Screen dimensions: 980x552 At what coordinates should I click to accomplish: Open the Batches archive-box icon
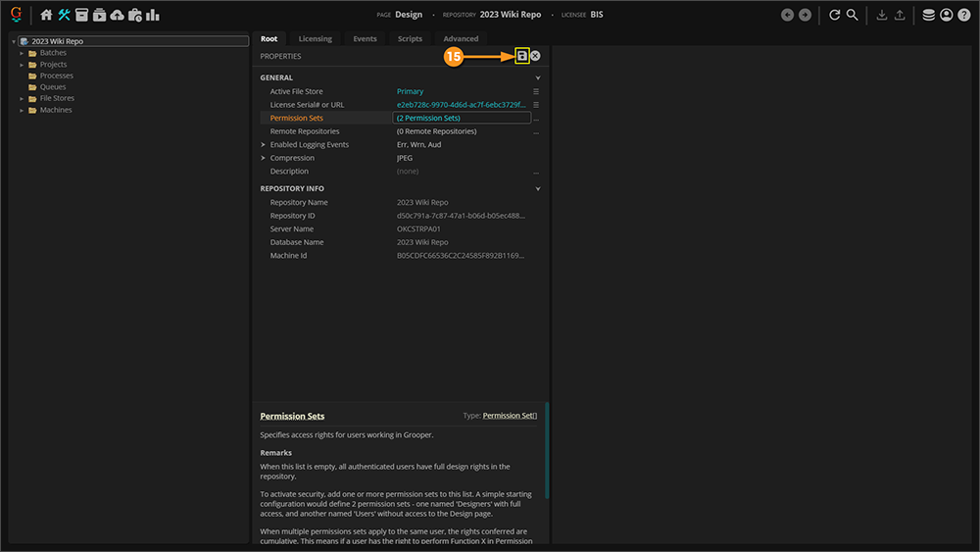click(81, 15)
